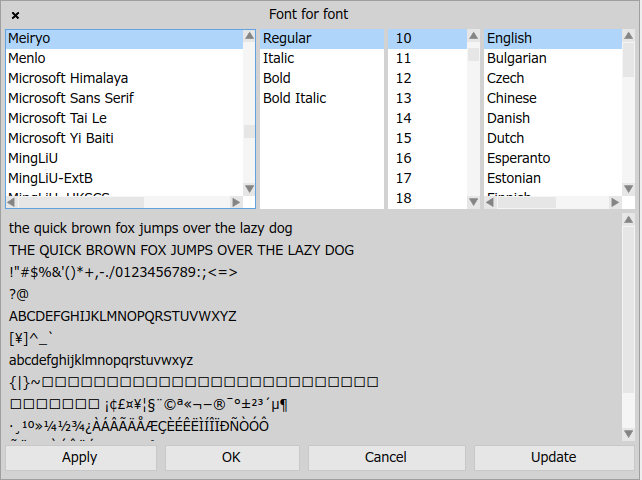This screenshot has width=642, height=480.
Task: Set font size to 16
Action: [x=427, y=158]
